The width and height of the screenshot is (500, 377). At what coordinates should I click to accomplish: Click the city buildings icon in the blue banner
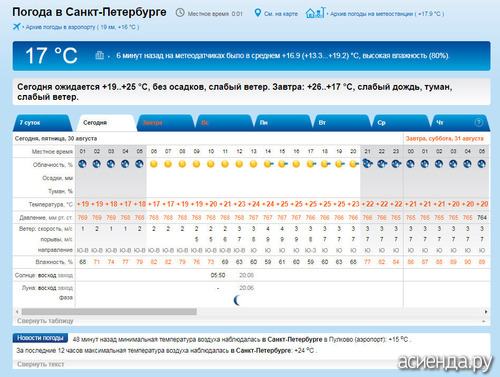(99, 55)
